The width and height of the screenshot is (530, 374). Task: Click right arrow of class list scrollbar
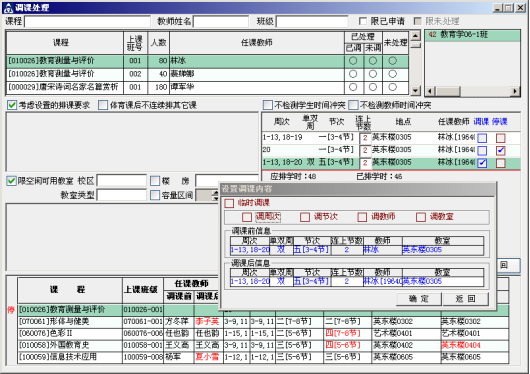(515, 91)
